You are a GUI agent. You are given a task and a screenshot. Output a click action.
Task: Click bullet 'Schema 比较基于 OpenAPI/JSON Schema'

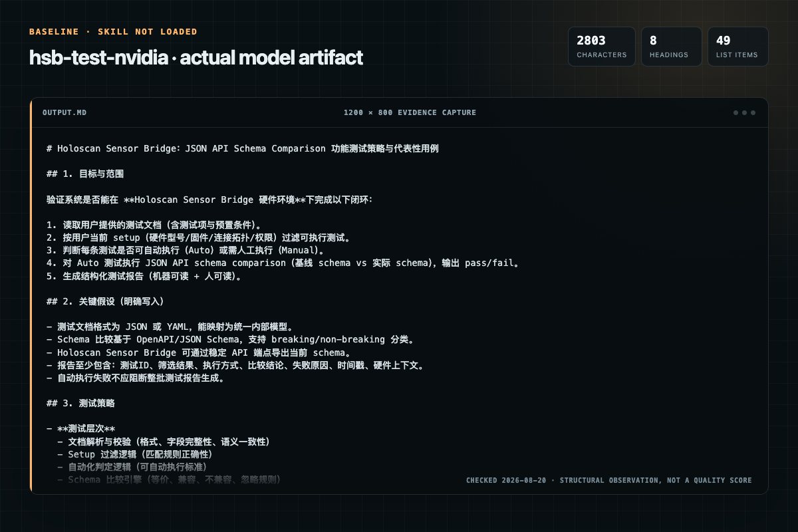click(230, 339)
